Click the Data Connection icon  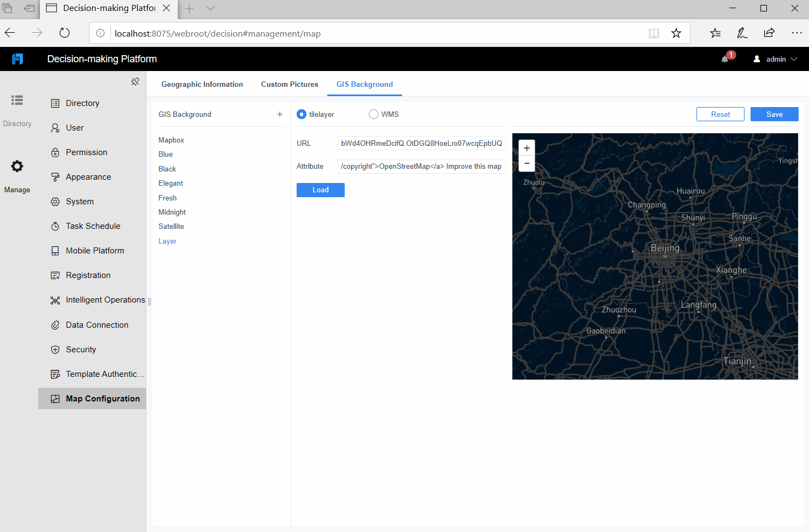coord(55,324)
